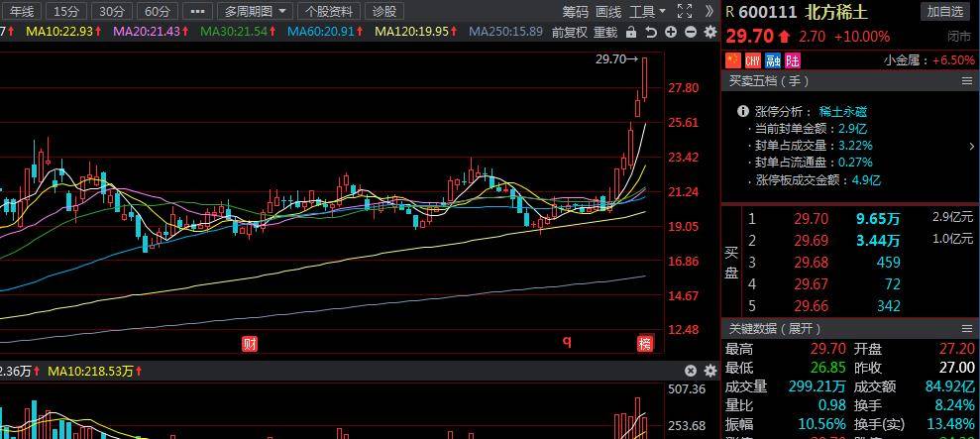Click the lock icon in the chart toolbar

[x=631, y=32]
